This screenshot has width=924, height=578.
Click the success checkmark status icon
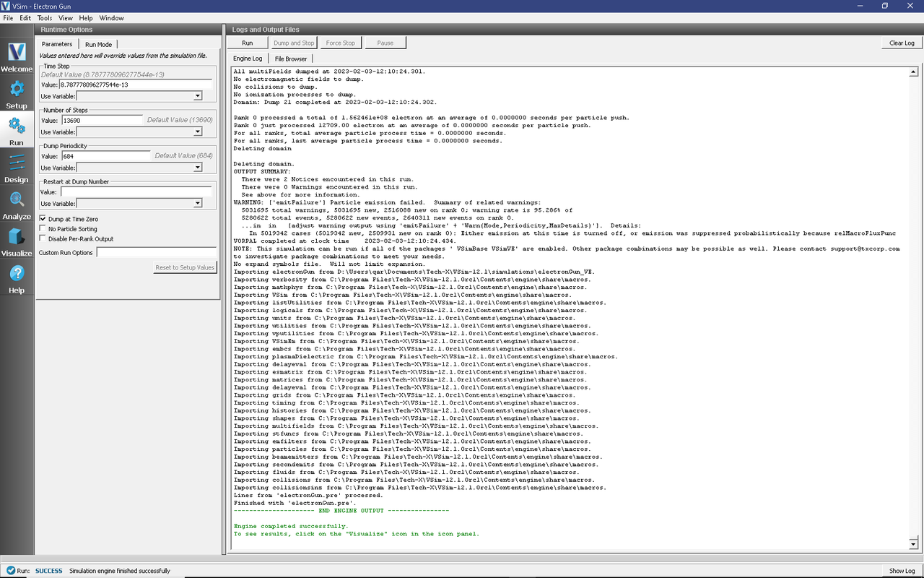coord(10,571)
